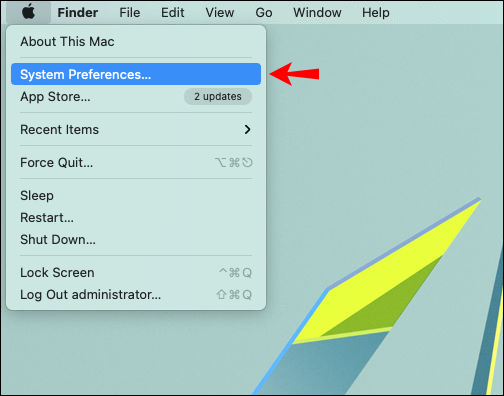Open the File menu
Image resolution: width=504 pixels, height=396 pixels.
130,13
